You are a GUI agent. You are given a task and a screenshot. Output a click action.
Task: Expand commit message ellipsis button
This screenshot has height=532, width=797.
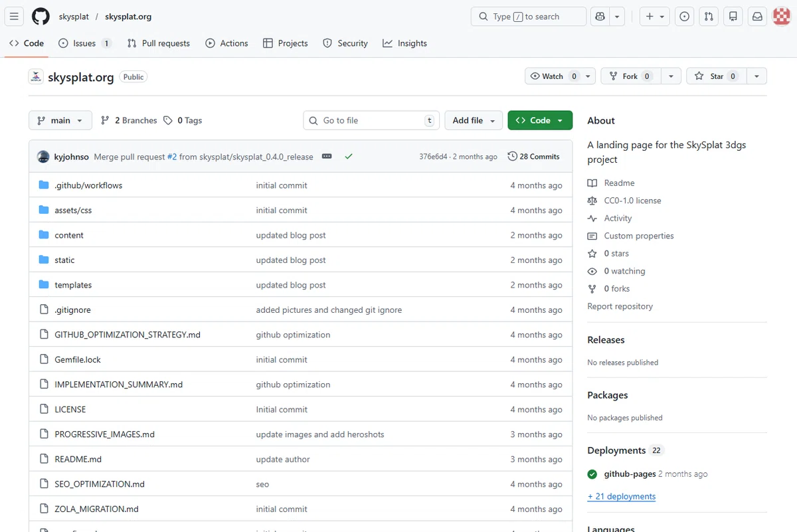(327, 157)
